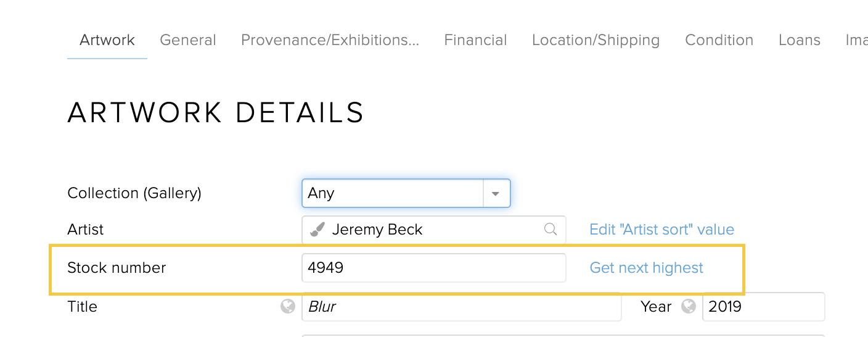Switch to the General tab

188,40
